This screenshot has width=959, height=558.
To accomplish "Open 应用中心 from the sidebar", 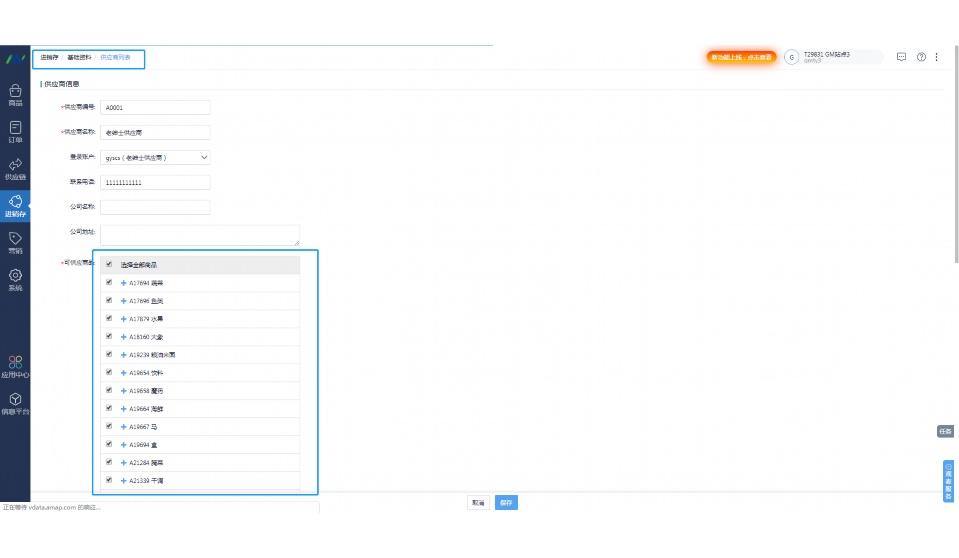I will tap(15, 367).
